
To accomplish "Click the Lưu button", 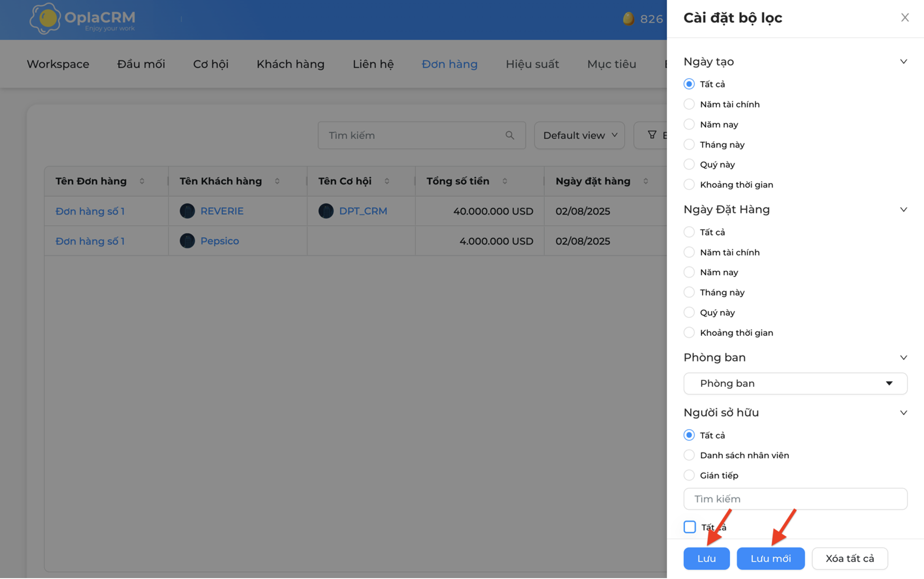I will (x=706, y=558).
